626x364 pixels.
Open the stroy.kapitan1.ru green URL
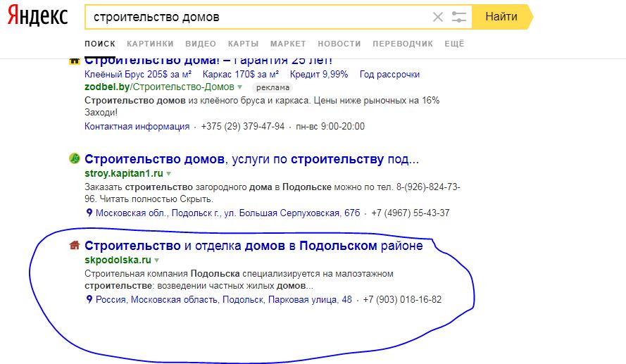pos(124,174)
